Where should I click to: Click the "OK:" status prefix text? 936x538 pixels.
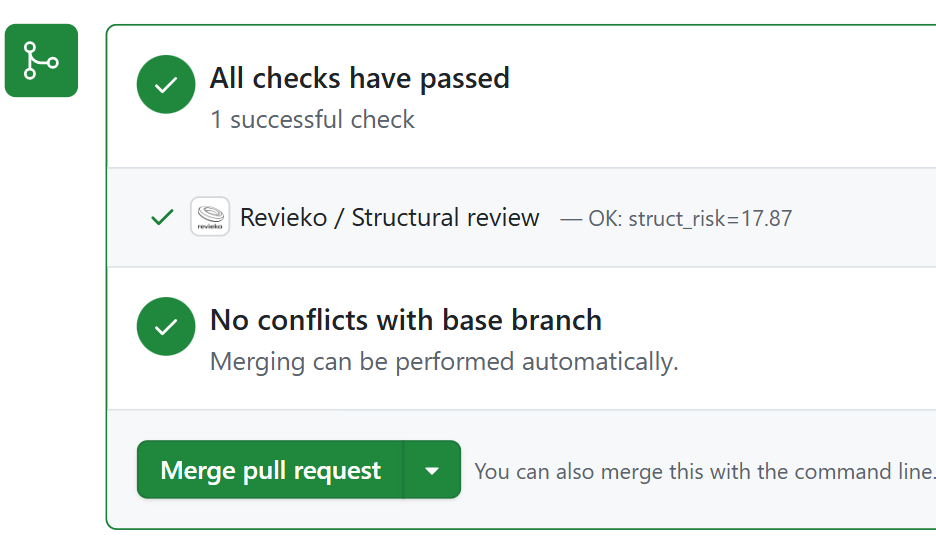(x=605, y=218)
